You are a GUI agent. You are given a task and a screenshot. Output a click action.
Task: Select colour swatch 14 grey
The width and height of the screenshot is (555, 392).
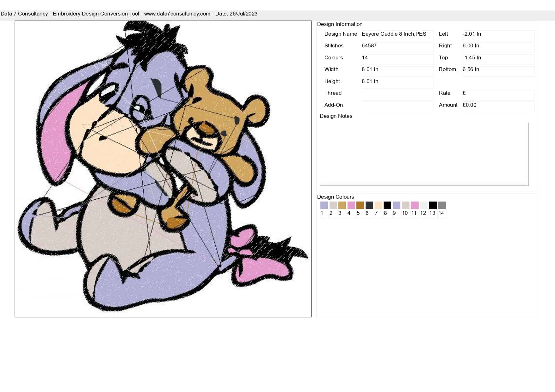click(442, 205)
